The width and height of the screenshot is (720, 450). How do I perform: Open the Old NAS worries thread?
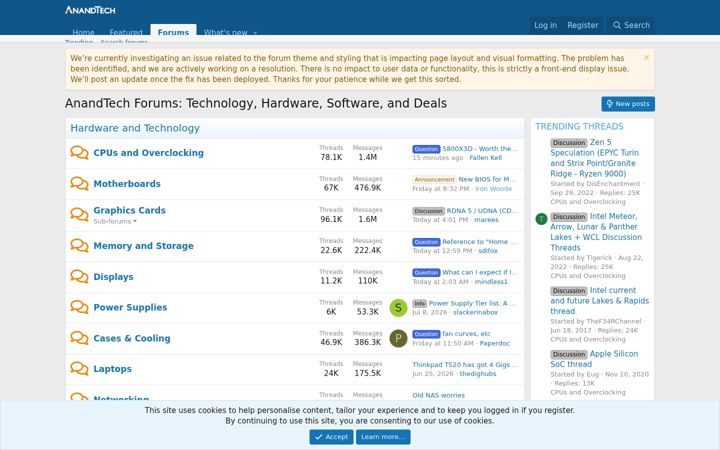(439, 395)
